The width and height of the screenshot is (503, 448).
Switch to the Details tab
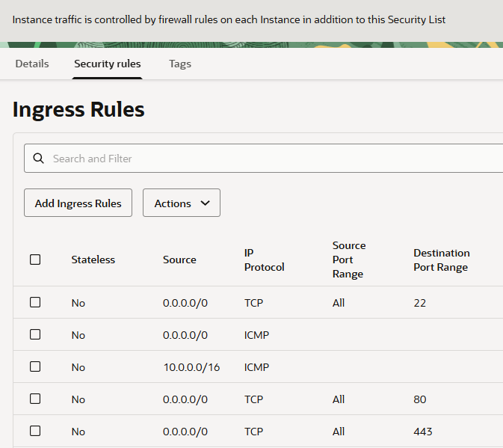click(32, 64)
